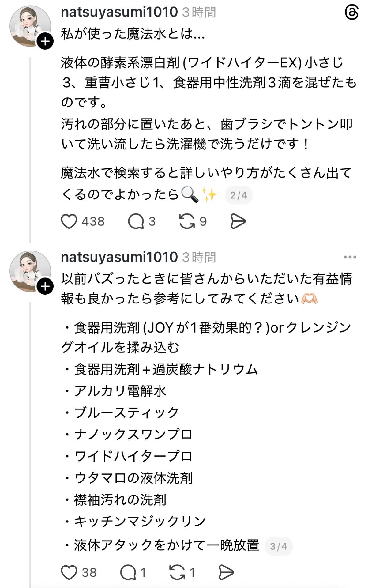
Task: Open replies on the first post
Action: [136, 221]
